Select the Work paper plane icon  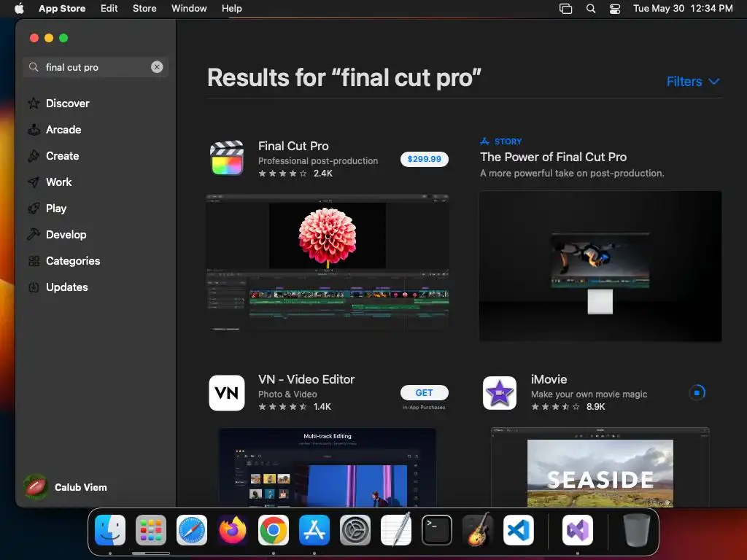(x=34, y=182)
